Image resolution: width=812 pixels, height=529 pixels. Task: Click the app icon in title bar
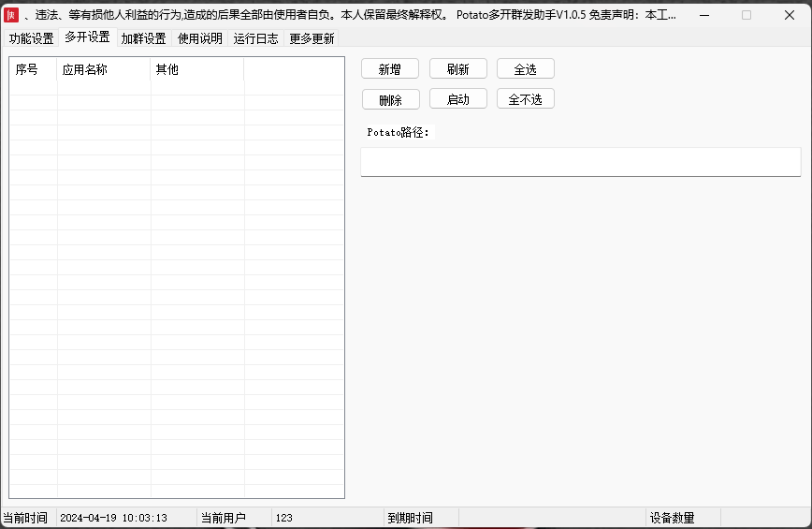pos(12,15)
